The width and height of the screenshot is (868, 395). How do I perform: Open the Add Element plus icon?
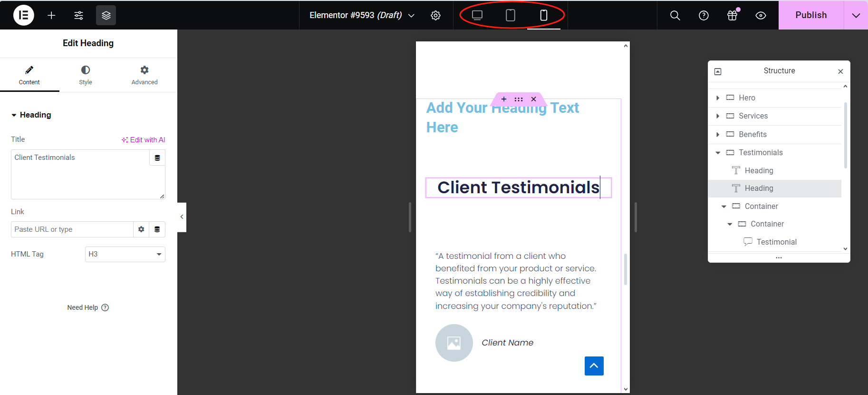(51, 15)
